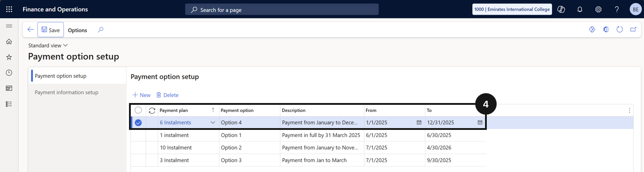Open calendar for To date 12/31/2025

(x=480, y=123)
